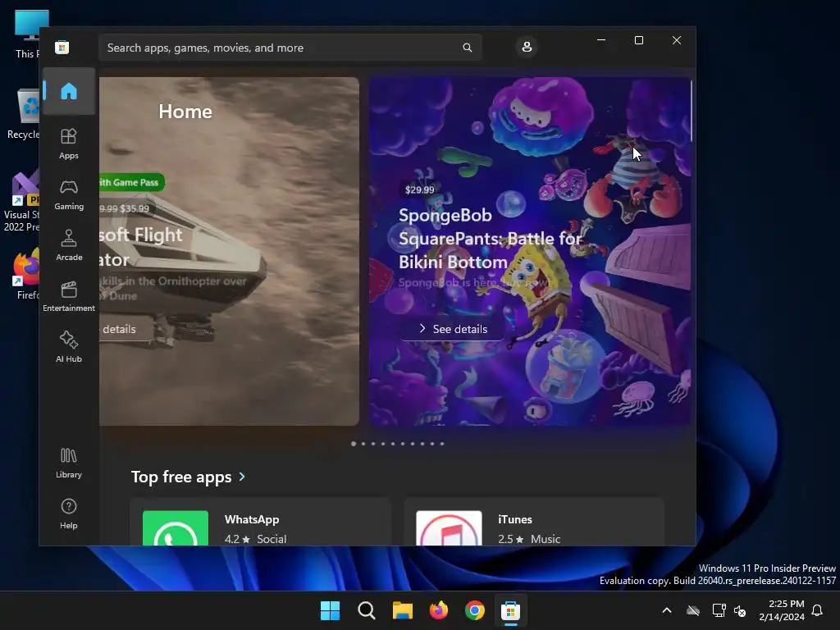Minimize the Microsoft Store window
Image resolution: width=840 pixels, height=630 pixels.
pyautogui.click(x=601, y=40)
